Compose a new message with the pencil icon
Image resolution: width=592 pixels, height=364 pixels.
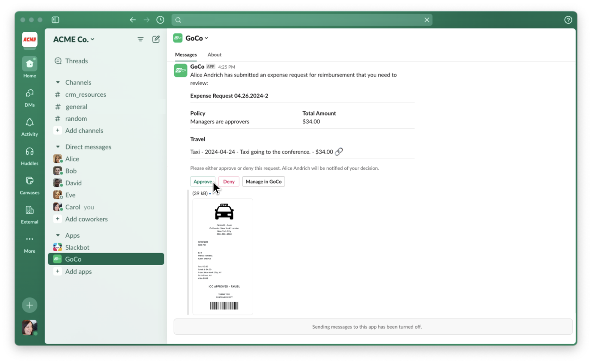[x=156, y=39]
